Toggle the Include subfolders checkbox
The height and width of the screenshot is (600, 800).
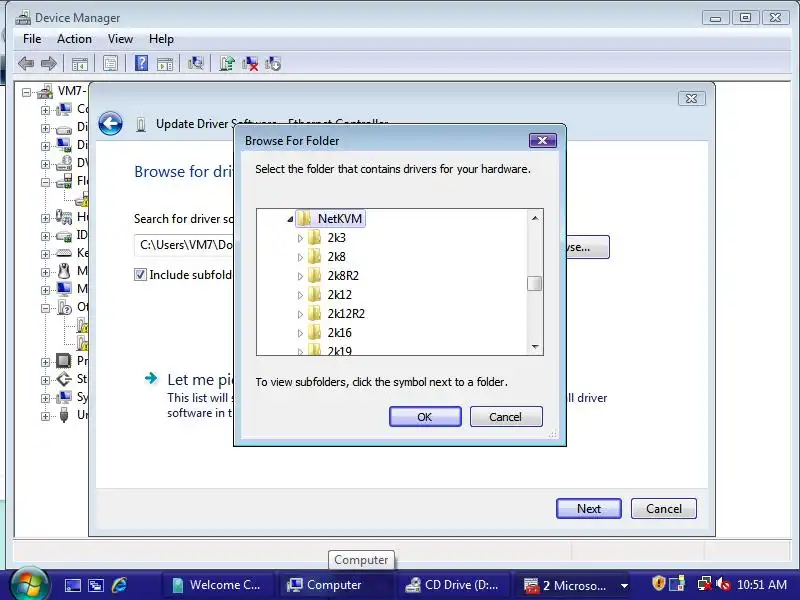click(140, 274)
